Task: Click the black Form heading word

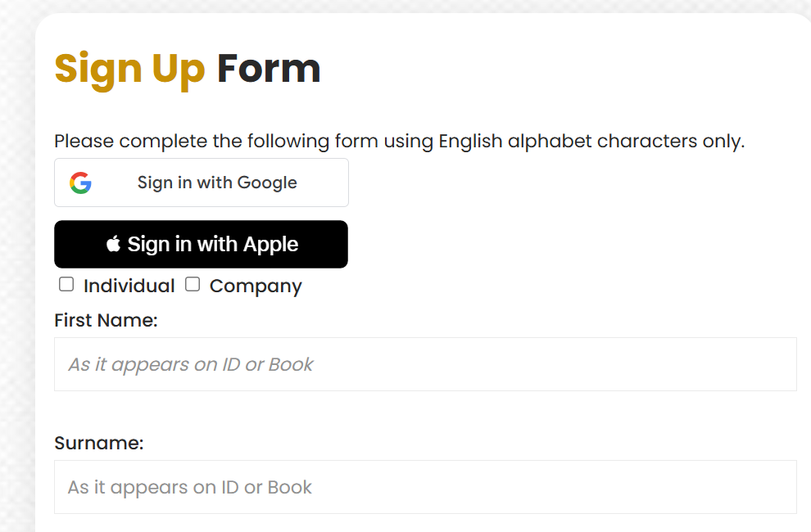Action: click(x=269, y=69)
